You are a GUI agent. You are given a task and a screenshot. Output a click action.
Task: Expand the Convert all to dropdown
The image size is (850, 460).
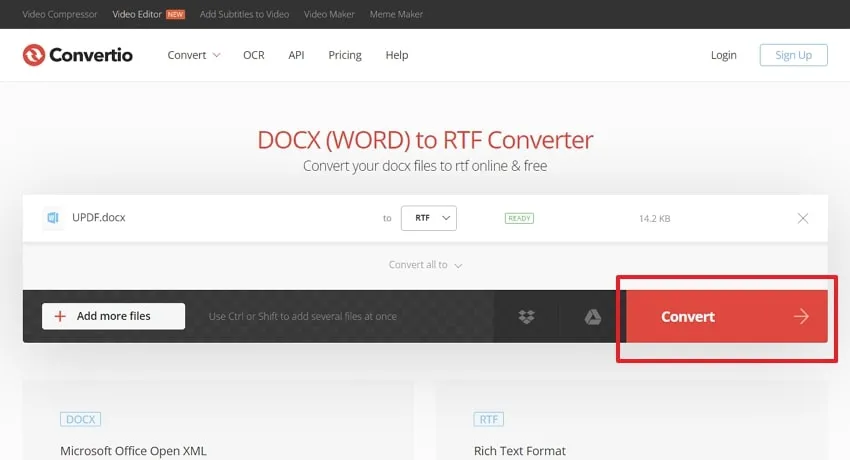(x=425, y=265)
